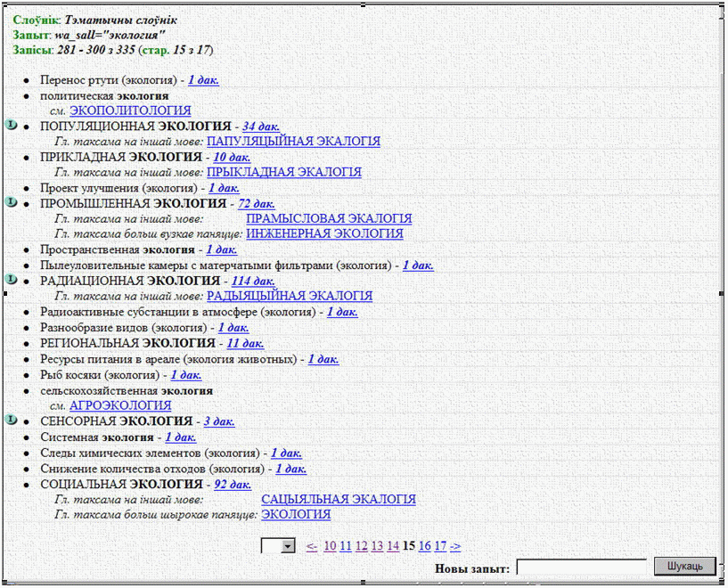Viewport: 728px width, 588px height.
Task: Follow the ПАПУЛЯЦЫЙНАЯ ЭКАЛОГІЯ link
Action: click(x=293, y=142)
